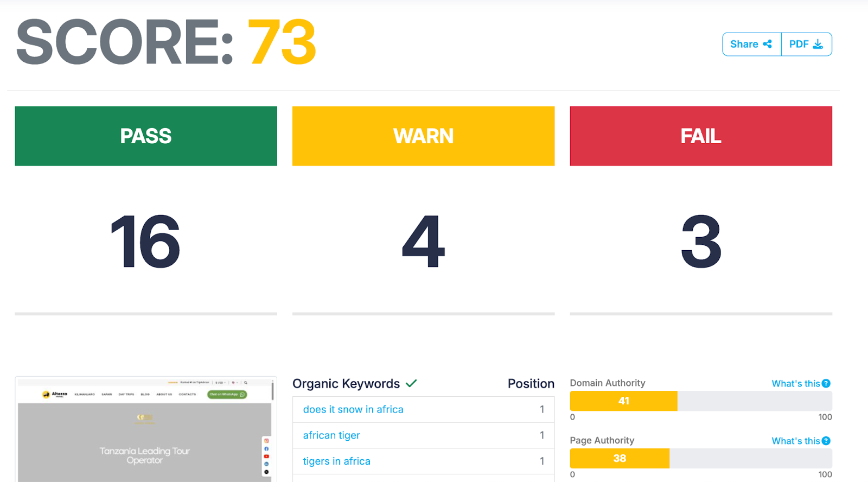Image resolution: width=868 pixels, height=482 pixels.
Task: Click the search magnifier in the site preview
Action: 246,383
